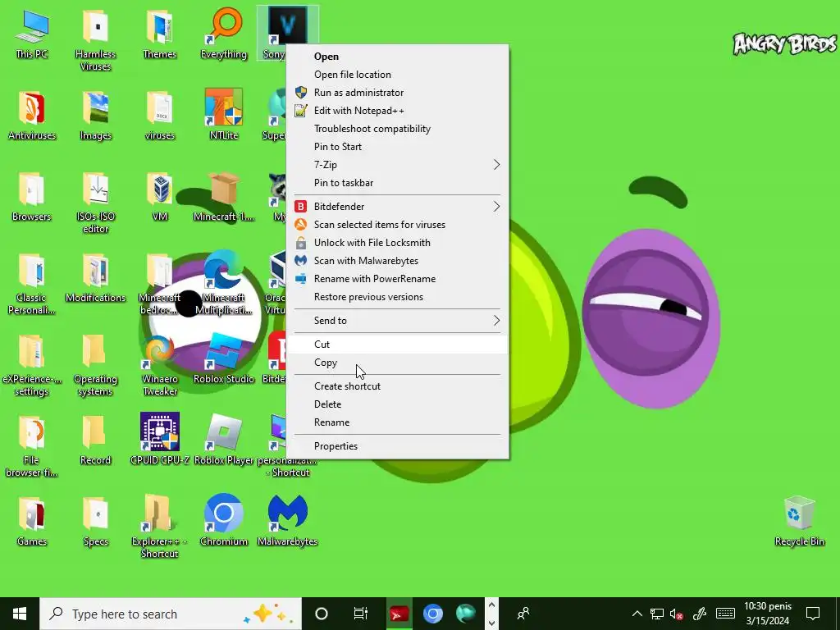Select the Roblox Studio shortcut
Viewport: 840px width, 630px height.
coord(224,358)
